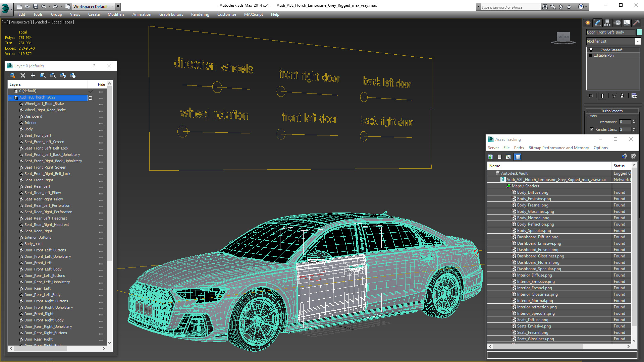The width and height of the screenshot is (644, 362).
Task: Switch to the Utilities hammer panel
Action: pyautogui.click(x=636, y=23)
